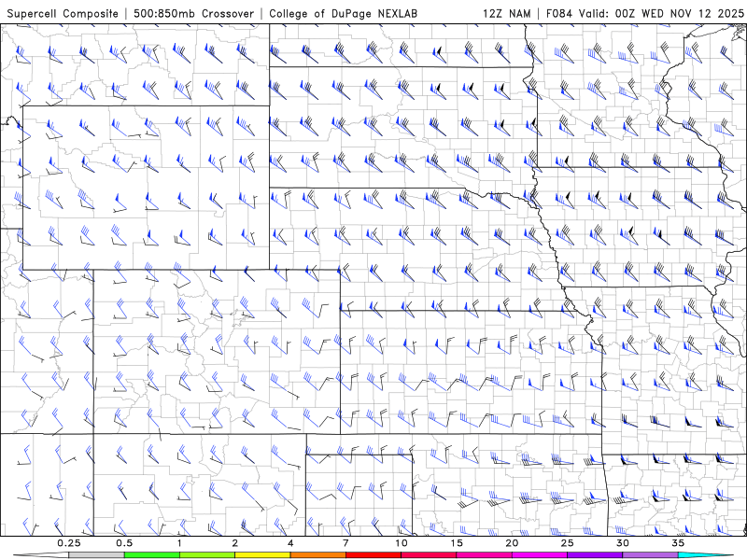Click the '25' color scale label
747x560 pixels.
pos(567,543)
